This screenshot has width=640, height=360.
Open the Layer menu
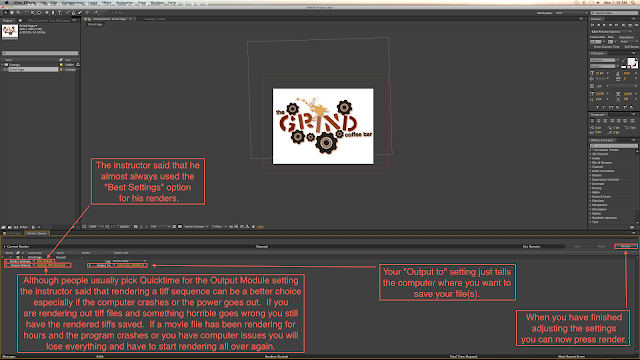(93, 2)
